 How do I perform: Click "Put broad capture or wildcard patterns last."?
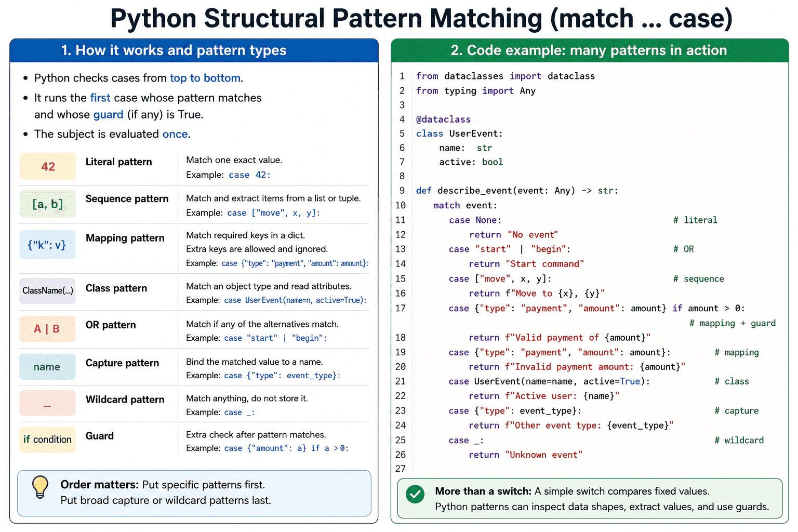click(x=166, y=500)
